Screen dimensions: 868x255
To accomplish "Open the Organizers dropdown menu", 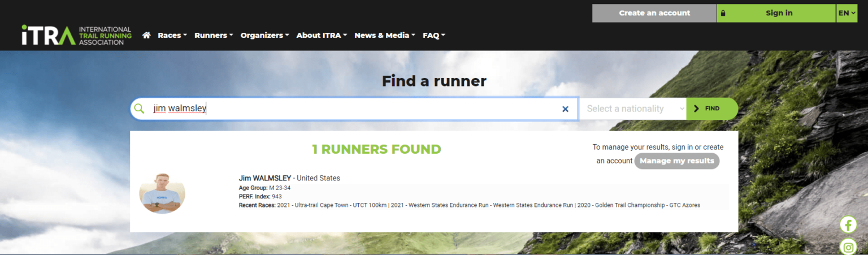I will [264, 35].
